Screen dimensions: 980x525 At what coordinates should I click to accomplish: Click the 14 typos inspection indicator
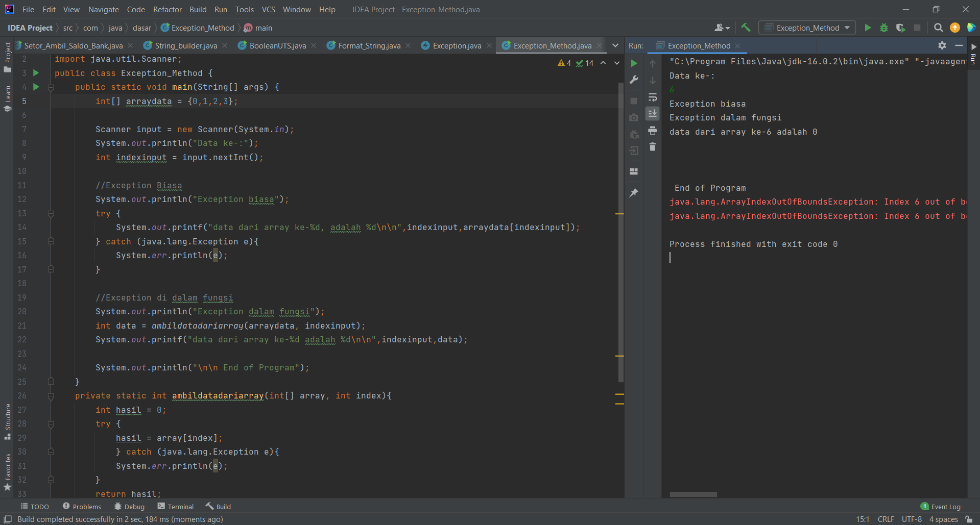pos(585,63)
